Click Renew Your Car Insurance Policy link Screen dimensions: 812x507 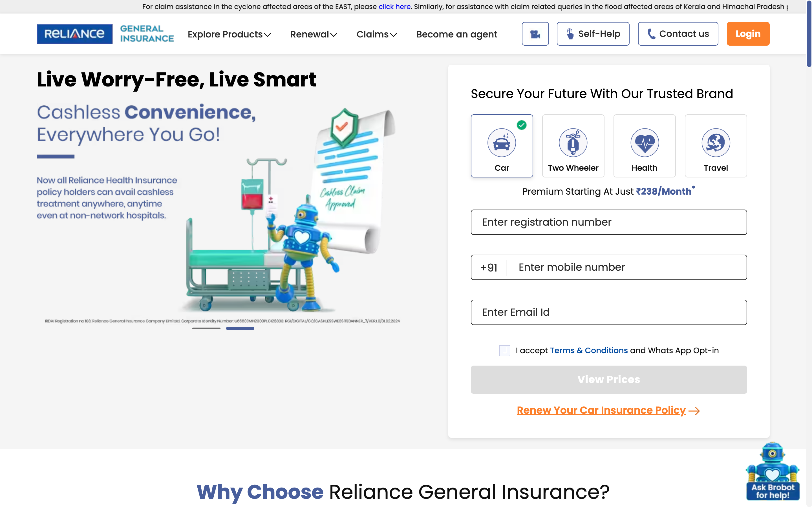pyautogui.click(x=608, y=410)
